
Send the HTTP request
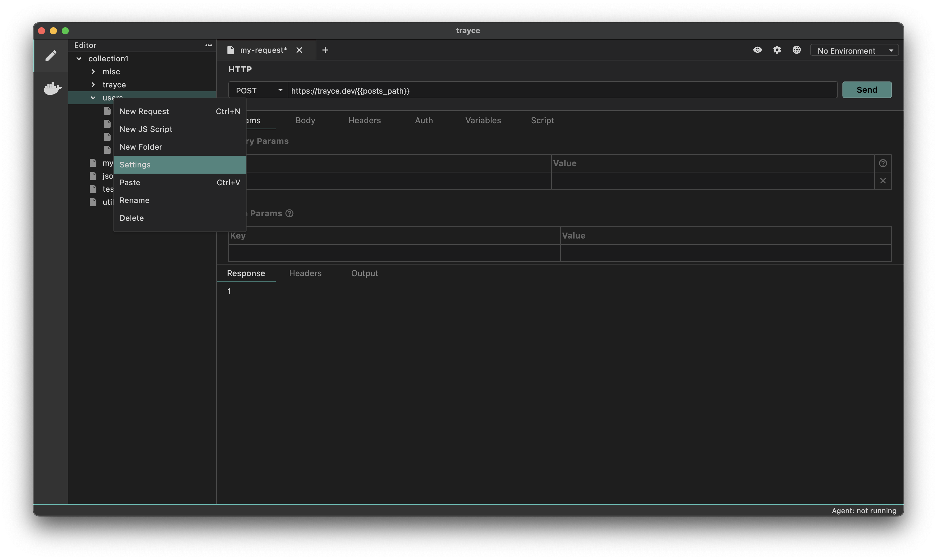pos(867,90)
